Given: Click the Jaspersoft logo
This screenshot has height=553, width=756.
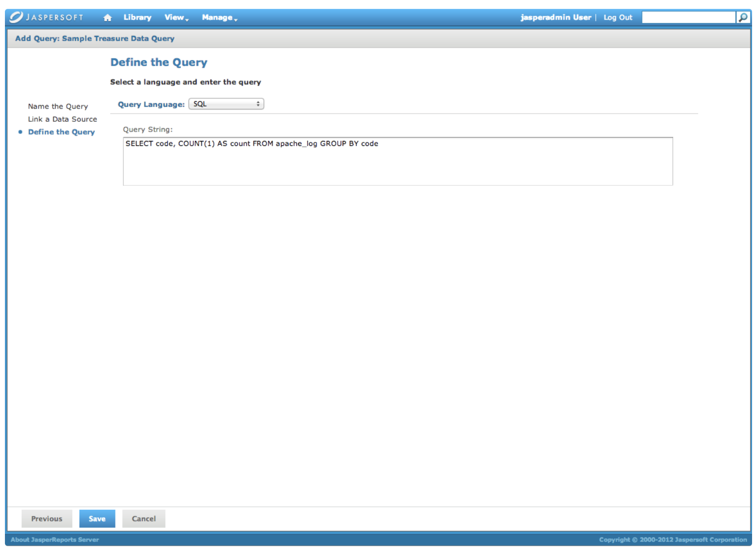Looking at the screenshot, I should pyautogui.click(x=47, y=17).
